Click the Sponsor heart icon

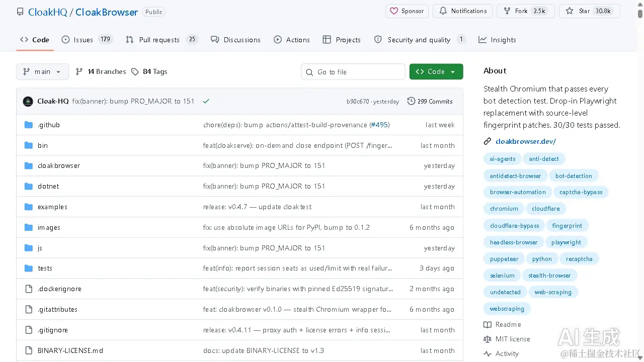(394, 11)
